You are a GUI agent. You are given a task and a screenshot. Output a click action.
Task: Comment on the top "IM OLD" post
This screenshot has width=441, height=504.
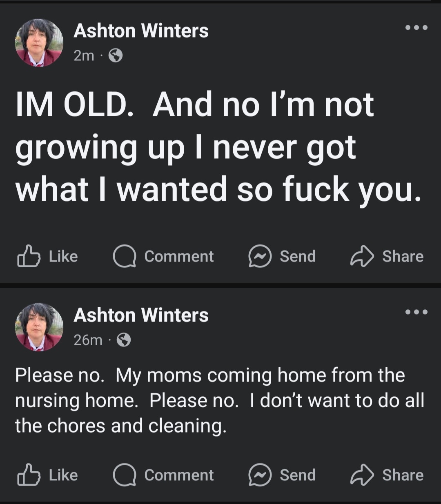coord(163,256)
